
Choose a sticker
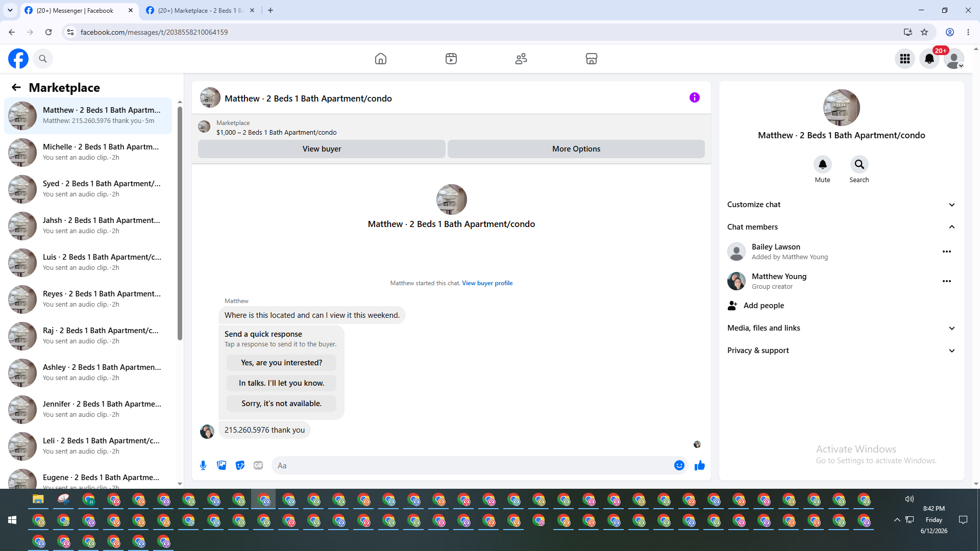[x=240, y=465]
